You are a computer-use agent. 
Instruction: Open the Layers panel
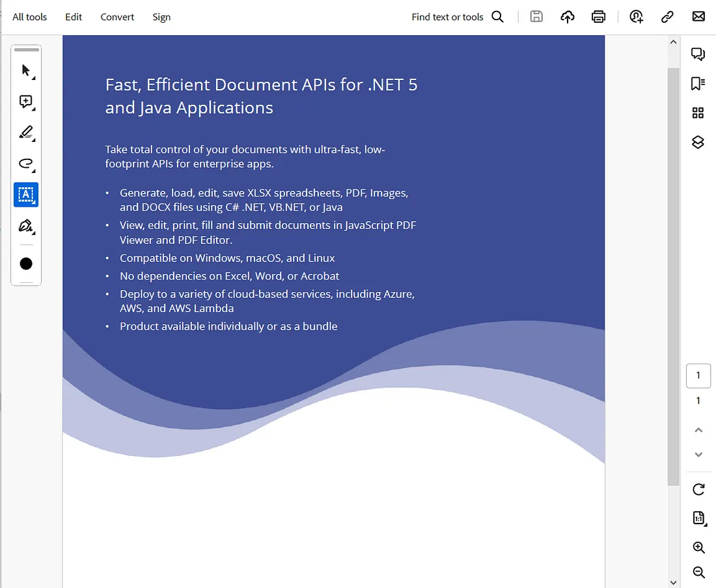coord(698,142)
